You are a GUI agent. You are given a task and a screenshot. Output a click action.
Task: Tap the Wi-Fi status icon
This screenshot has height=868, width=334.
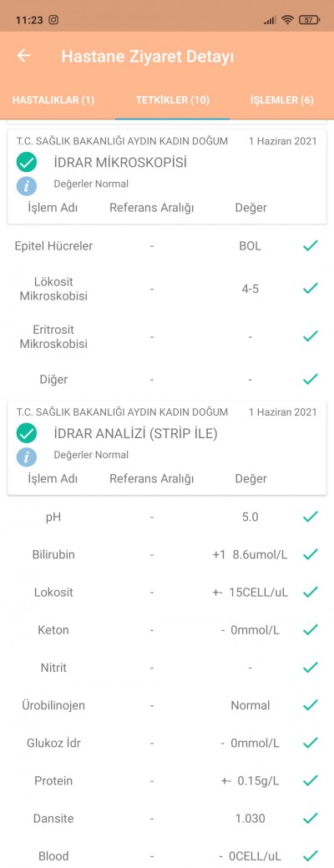287,20
